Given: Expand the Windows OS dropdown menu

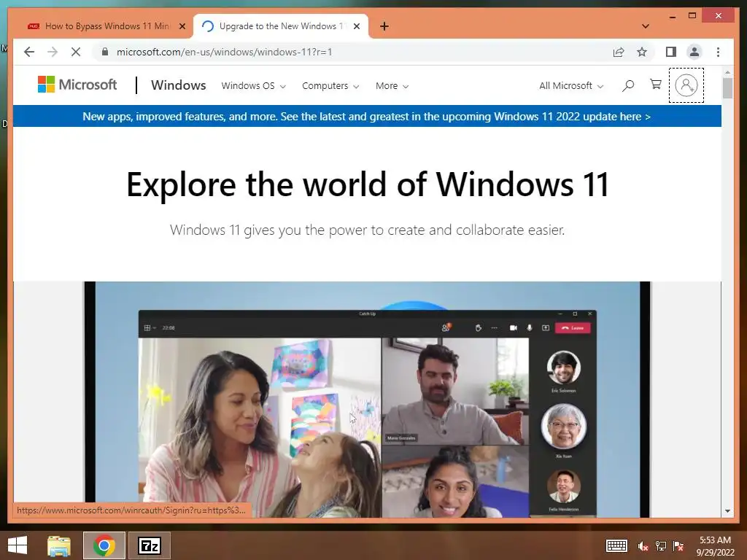Looking at the screenshot, I should 253,86.
